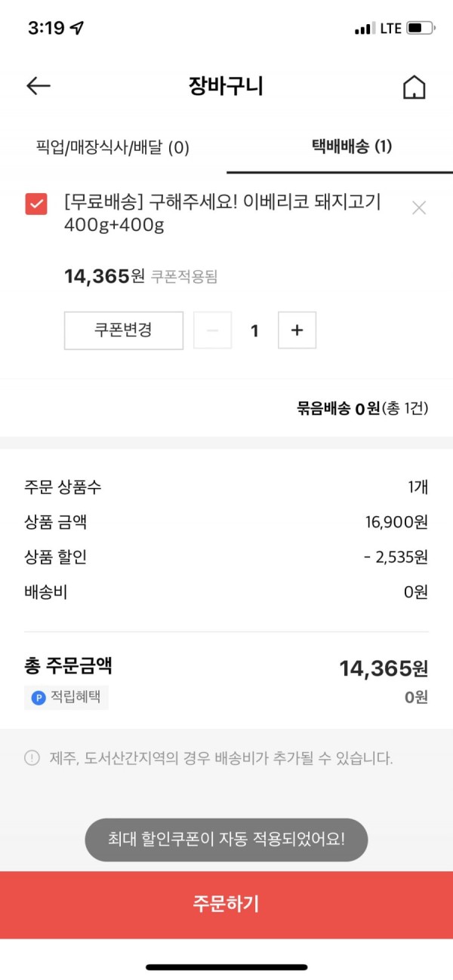Tap the 쿠폰변경 button

[124, 330]
